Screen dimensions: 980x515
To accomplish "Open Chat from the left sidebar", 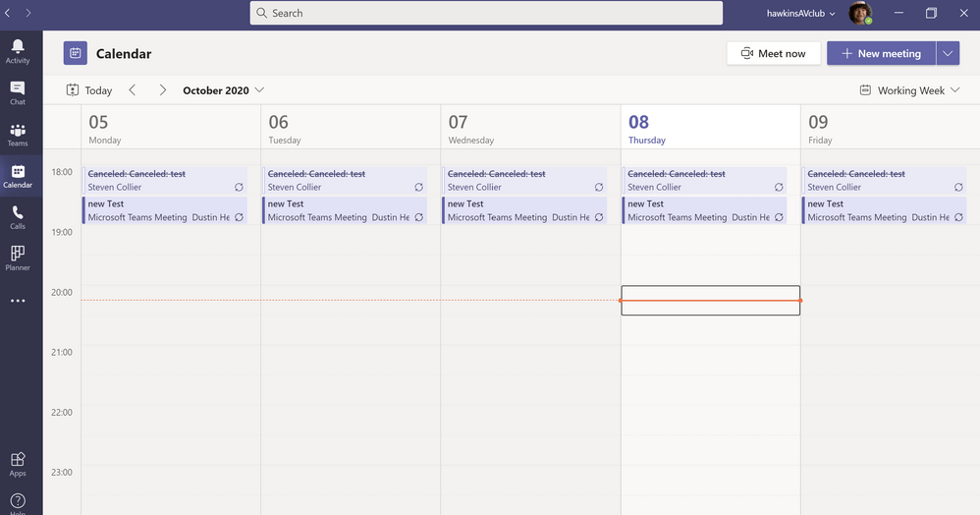I will [x=18, y=92].
